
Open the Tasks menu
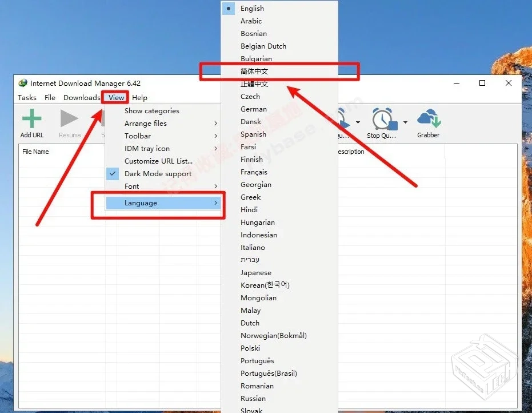click(26, 97)
